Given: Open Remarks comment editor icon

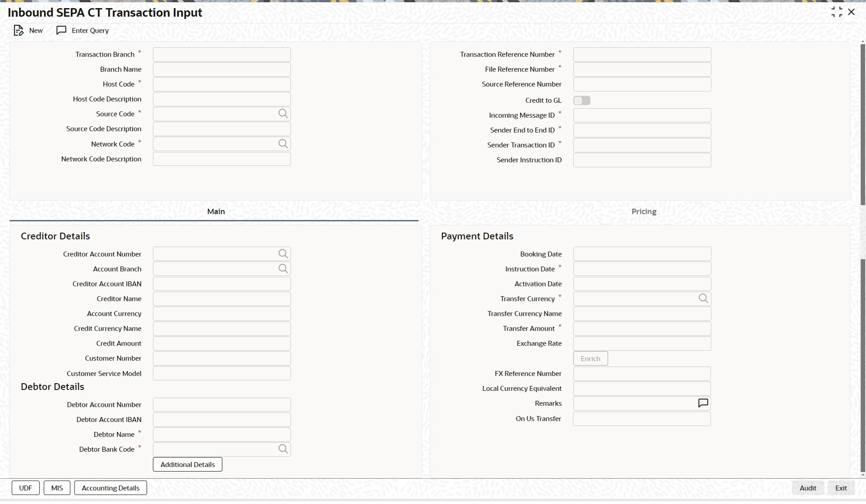Looking at the screenshot, I should 703,403.
